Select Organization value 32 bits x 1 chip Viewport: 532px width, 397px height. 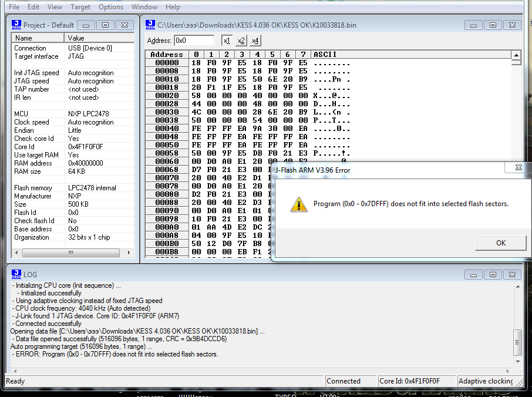(x=89, y=237)
